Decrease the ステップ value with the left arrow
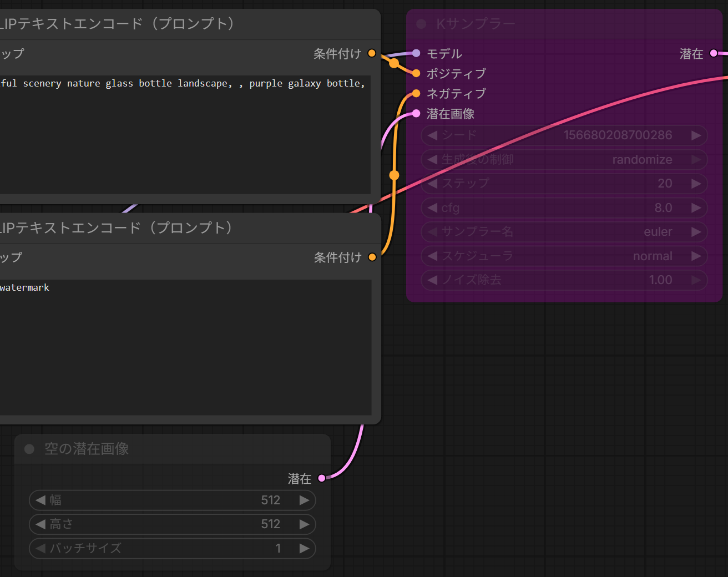 point(433,184)
